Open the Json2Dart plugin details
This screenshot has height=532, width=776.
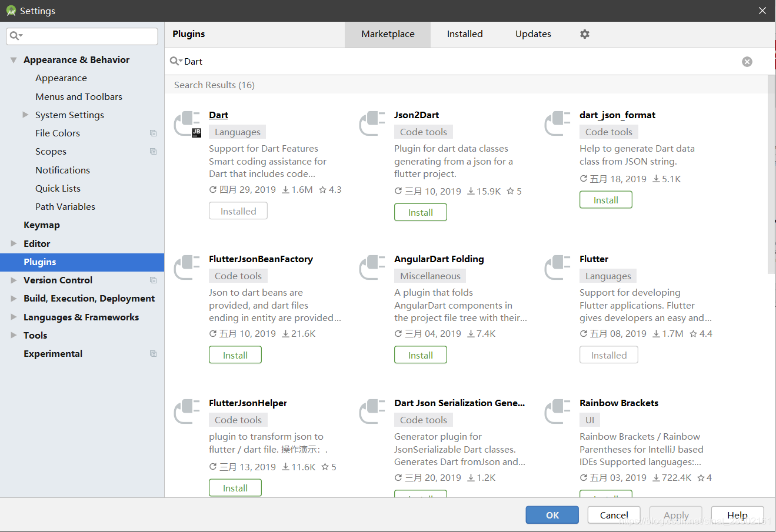[x=417, y=115]
